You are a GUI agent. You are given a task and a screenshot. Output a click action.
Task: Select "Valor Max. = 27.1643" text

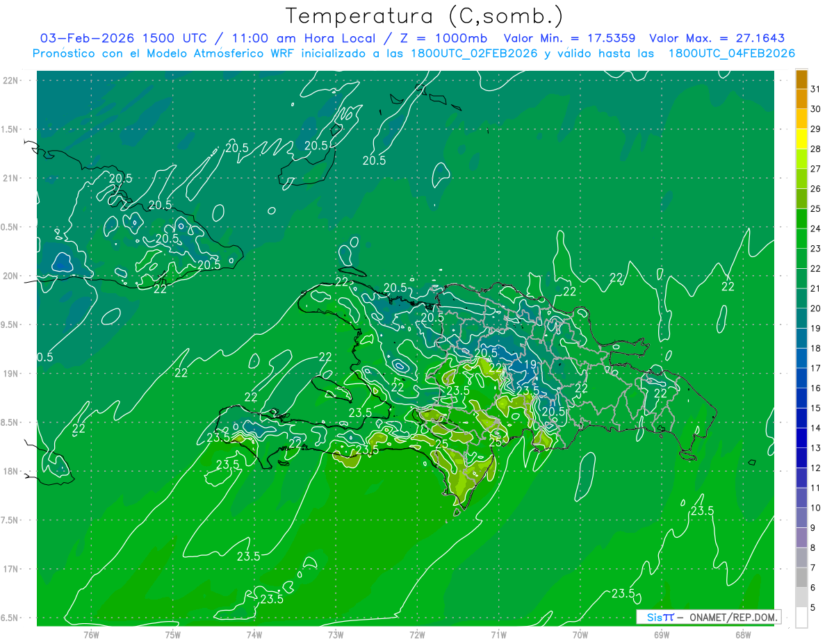point(717,38)
